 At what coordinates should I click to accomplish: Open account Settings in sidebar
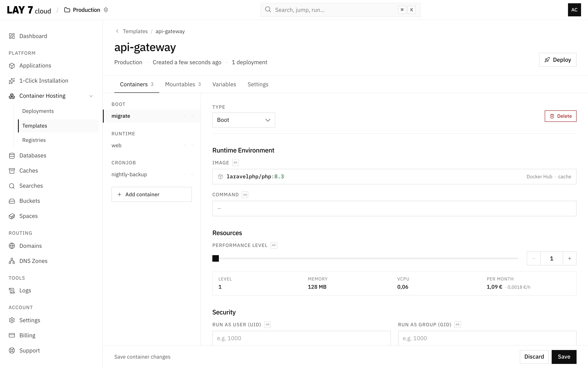[x=24, y=320]
